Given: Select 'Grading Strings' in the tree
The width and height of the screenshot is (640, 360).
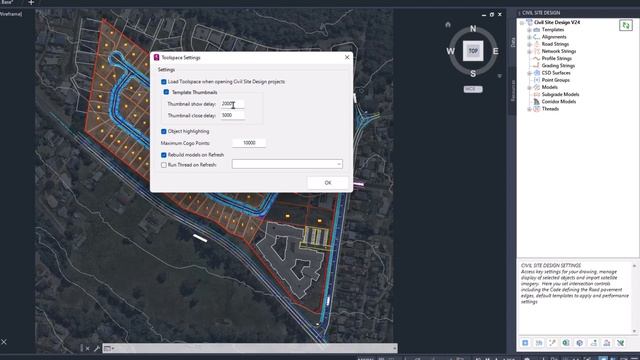Looking at the screenshot, I should (558, 66).
